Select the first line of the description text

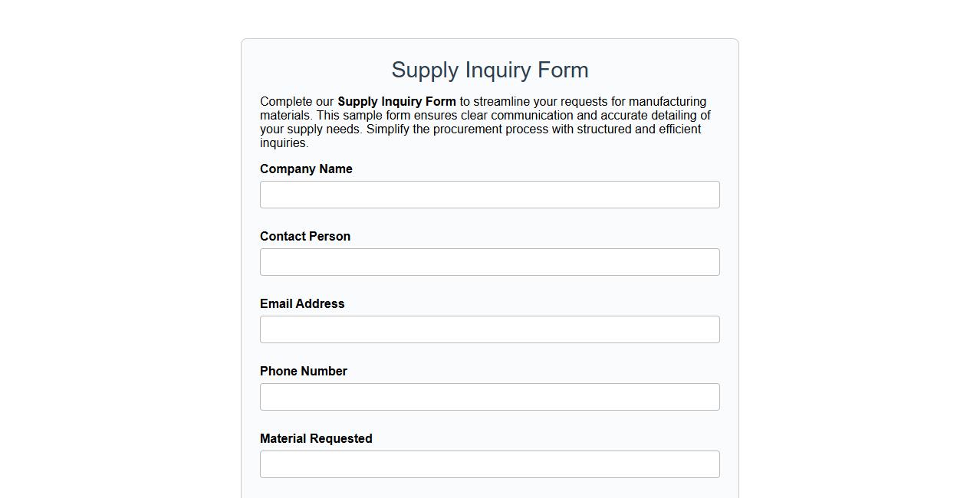pos(483,101)
